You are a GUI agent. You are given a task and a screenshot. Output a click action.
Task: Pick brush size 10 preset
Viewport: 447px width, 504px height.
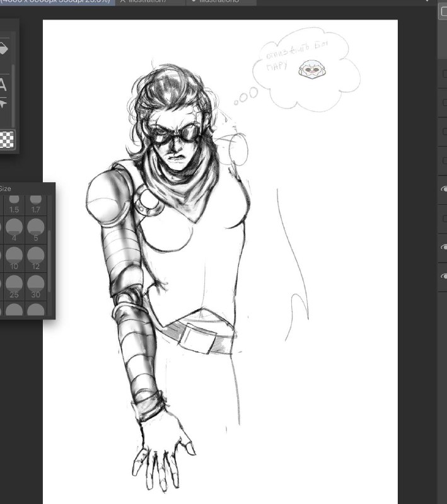(x=14, y=258)
